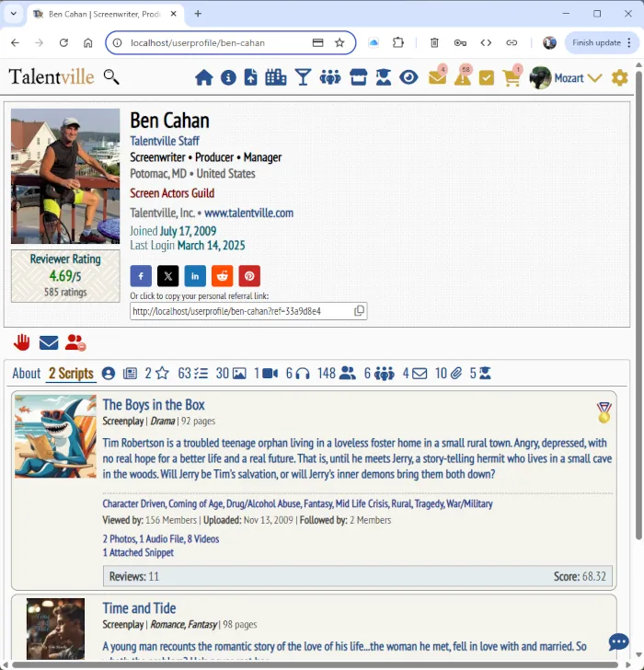Open the envelope messages icon in navbar

click(437, 78)
